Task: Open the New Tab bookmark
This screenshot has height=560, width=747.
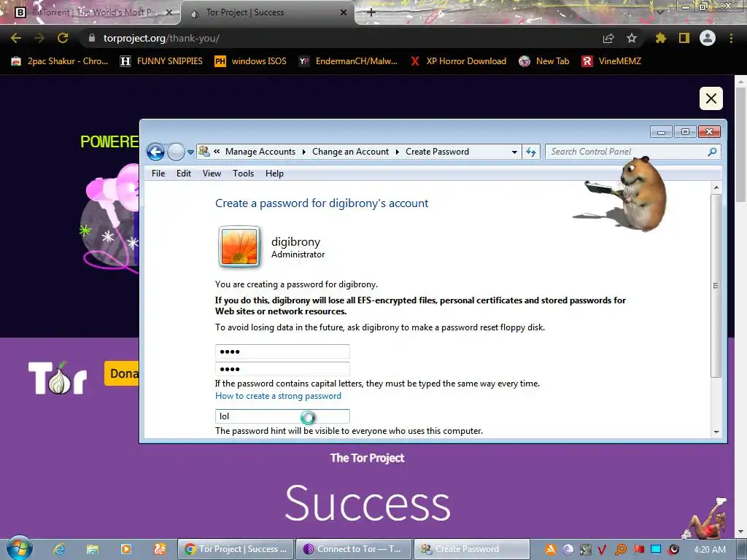Action: click(x=544, y=61)
